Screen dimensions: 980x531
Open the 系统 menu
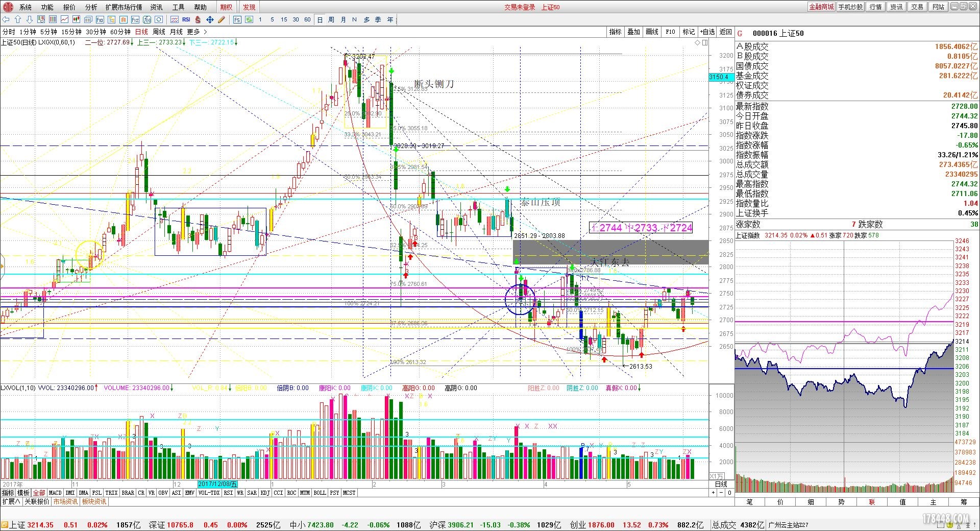[26, 7]
